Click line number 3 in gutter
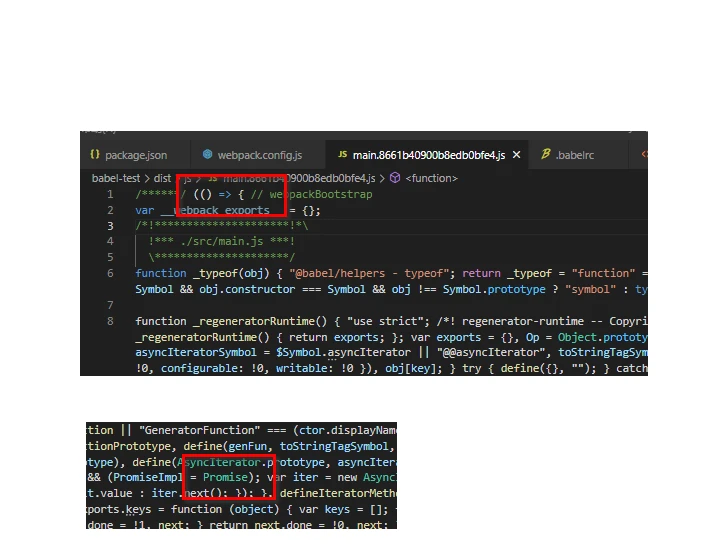Screen dimensions: 728x558 [x=110, y=226]
